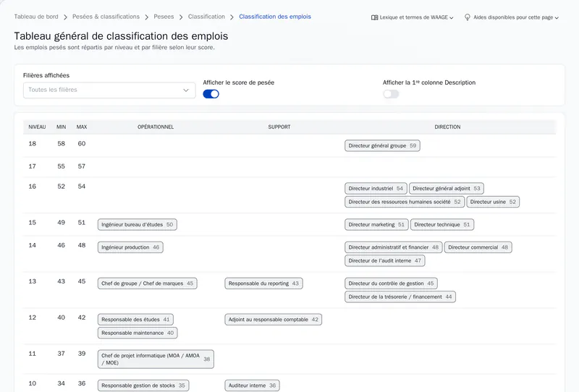Open the Classification breadcrumb link

[206, 17]
